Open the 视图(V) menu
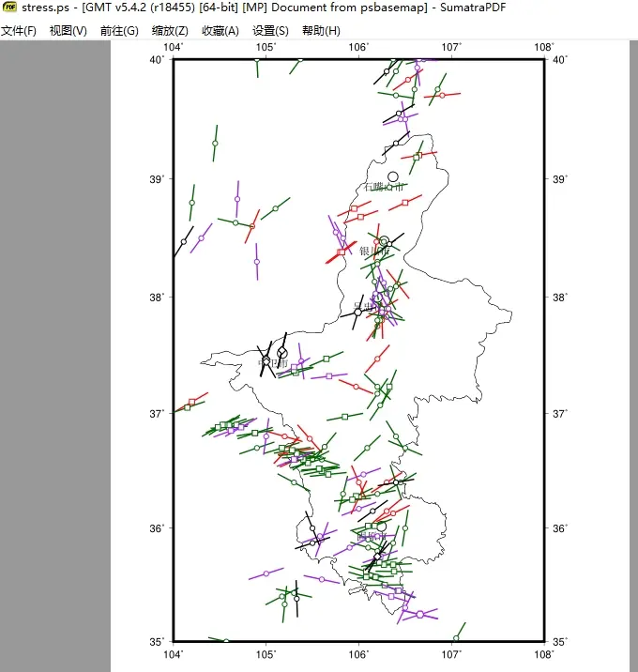638x672 pixels. (x=68, y=31)
